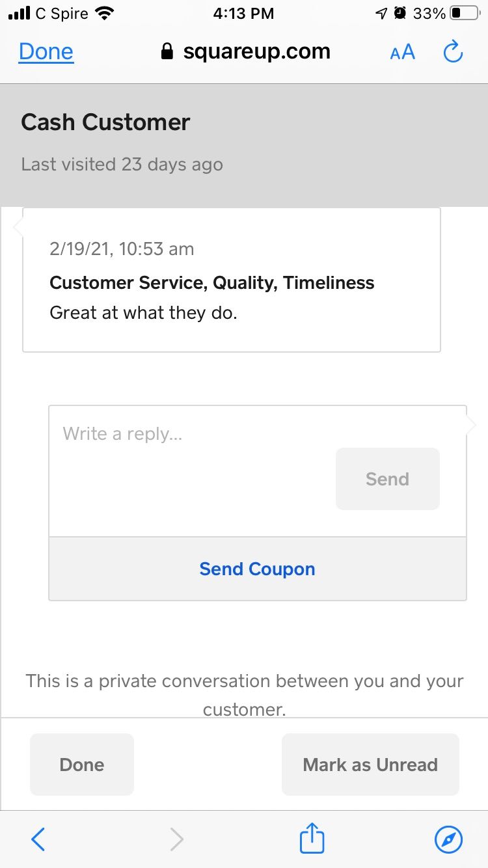Screen dimensions: 488x868
Task: Tap the top-left Done link
Action: pyautogui.click(x=46, y=52)
